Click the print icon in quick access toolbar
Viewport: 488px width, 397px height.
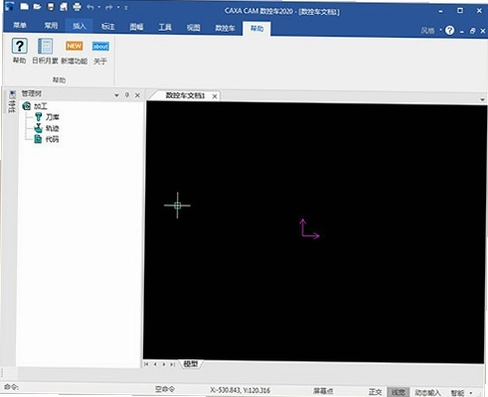(77, 7)
